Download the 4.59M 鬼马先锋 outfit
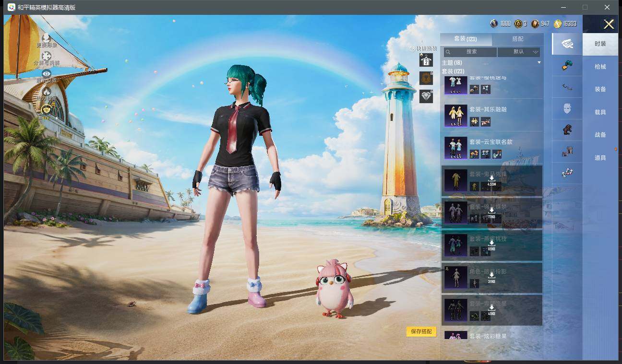This screenshot has height=364, width=622. tap(491, 180)
